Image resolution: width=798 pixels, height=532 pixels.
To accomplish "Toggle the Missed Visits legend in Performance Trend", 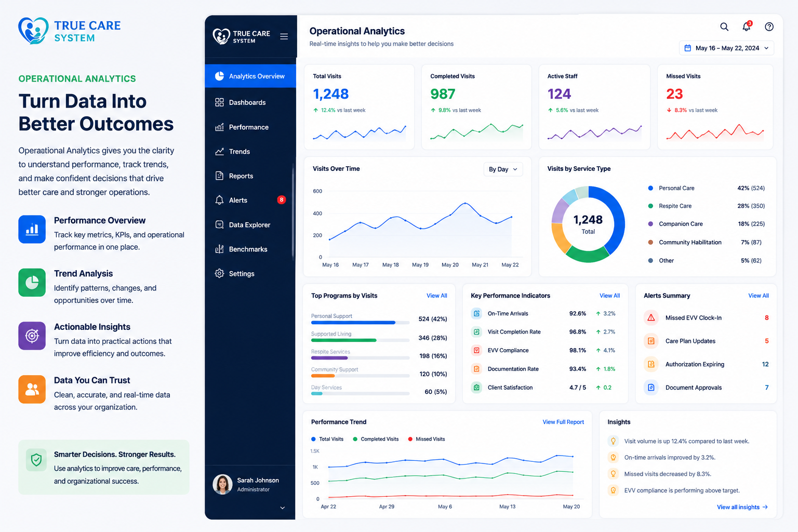I will coord(427,439).
